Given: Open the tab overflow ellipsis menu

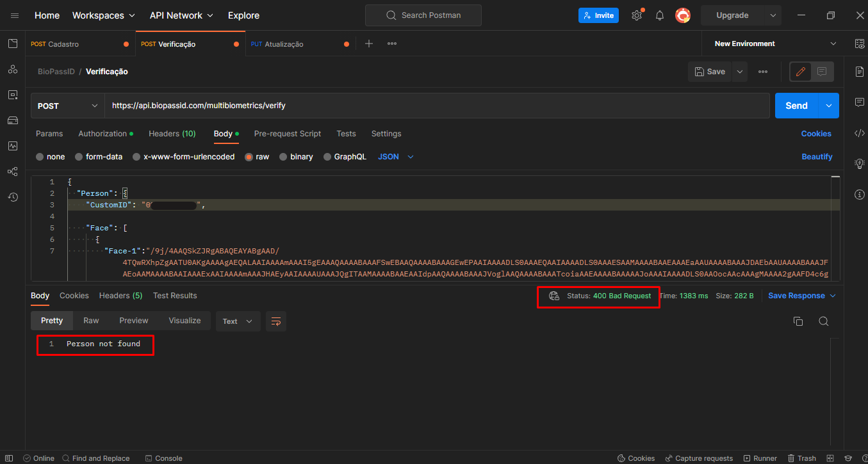Looking at the screenshot, I should point(392,44).
